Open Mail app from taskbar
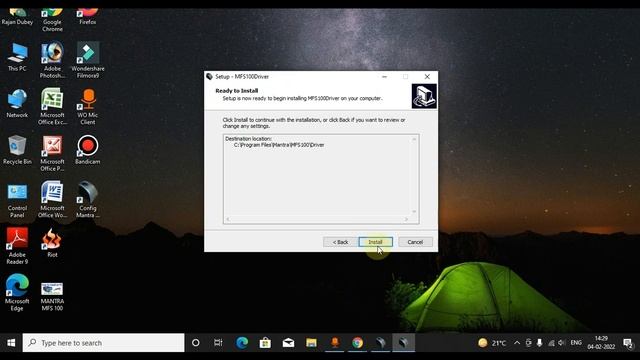 pyautogui.click(x=288, y=343)
